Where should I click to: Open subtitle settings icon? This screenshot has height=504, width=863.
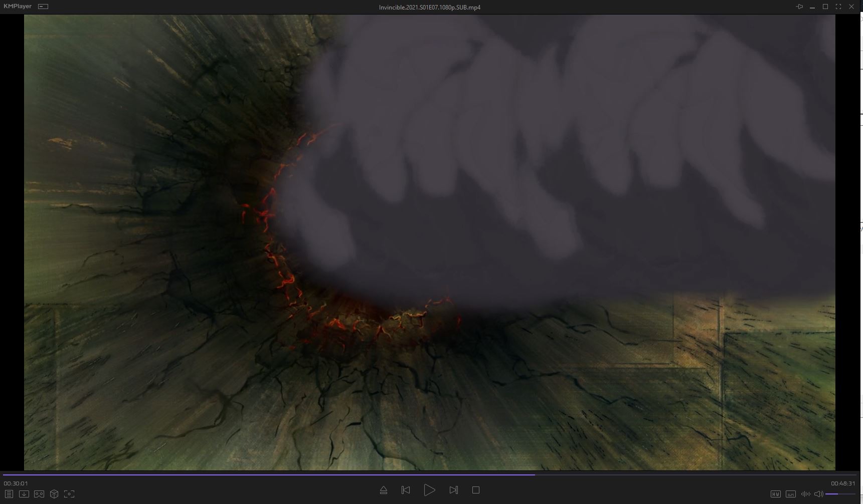[791, 494]
